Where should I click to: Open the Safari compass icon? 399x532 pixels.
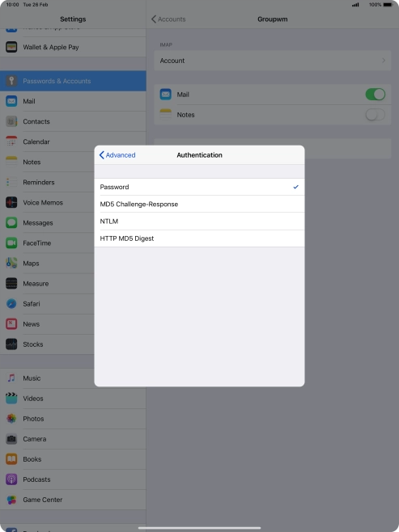[11, 304]
